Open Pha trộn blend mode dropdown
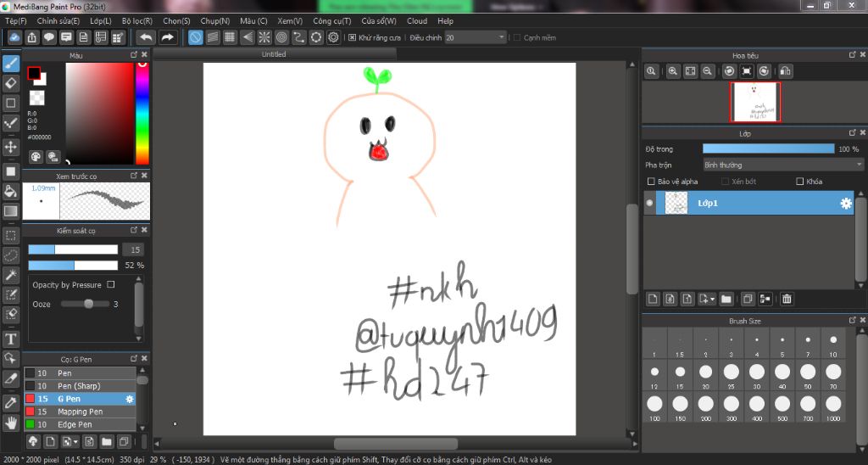The image size is (868, 465). coord(782,165)
